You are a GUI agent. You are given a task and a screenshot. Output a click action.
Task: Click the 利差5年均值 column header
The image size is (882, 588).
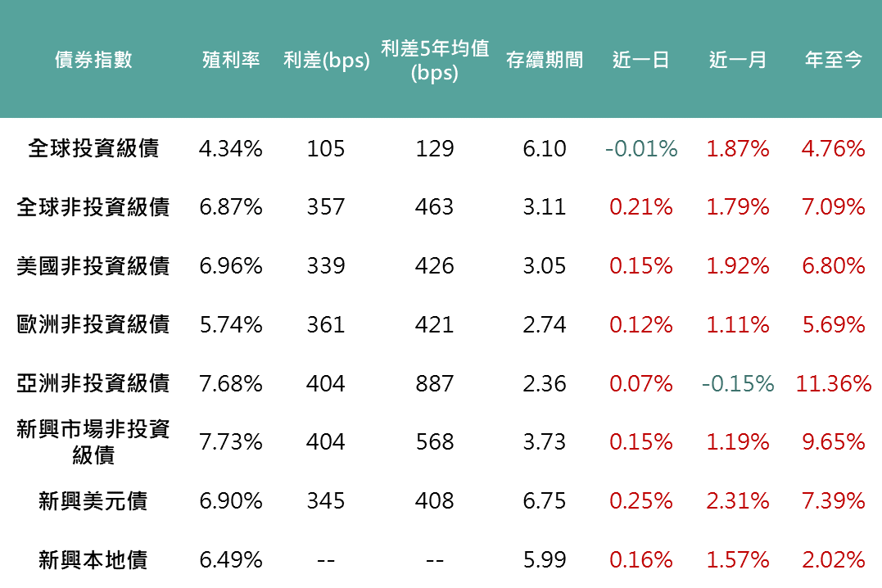[434, 60]
